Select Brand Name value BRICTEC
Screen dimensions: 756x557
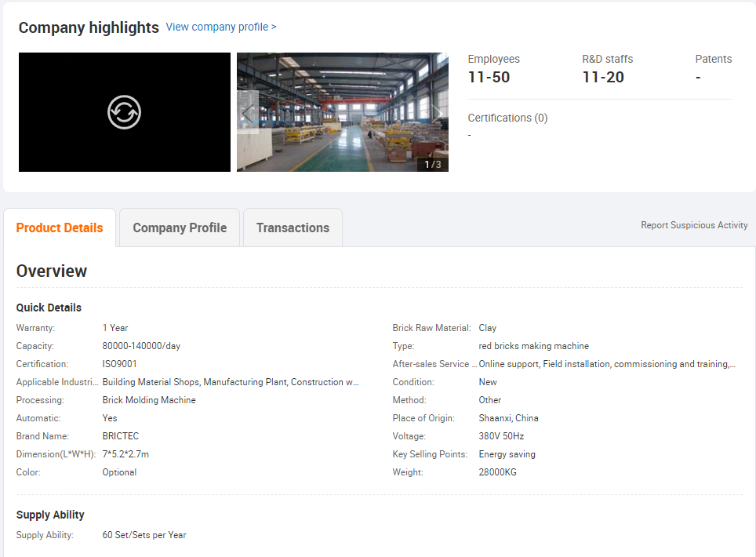click(x=121, y=436)
